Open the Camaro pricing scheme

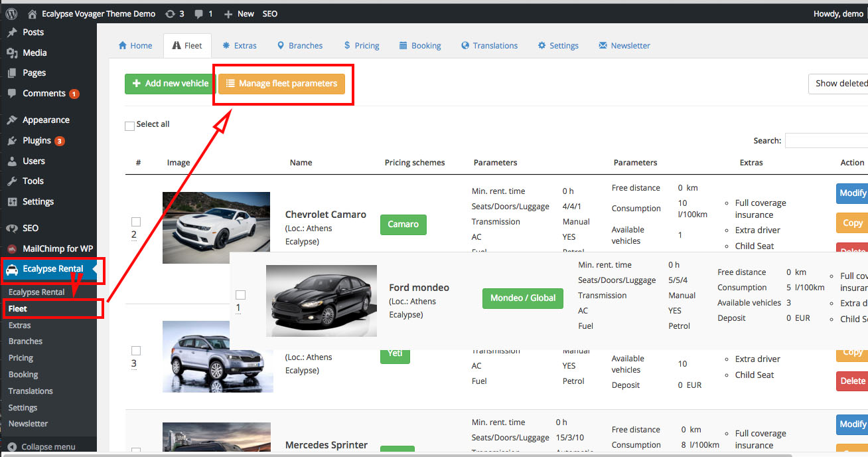tap(403, 225)
